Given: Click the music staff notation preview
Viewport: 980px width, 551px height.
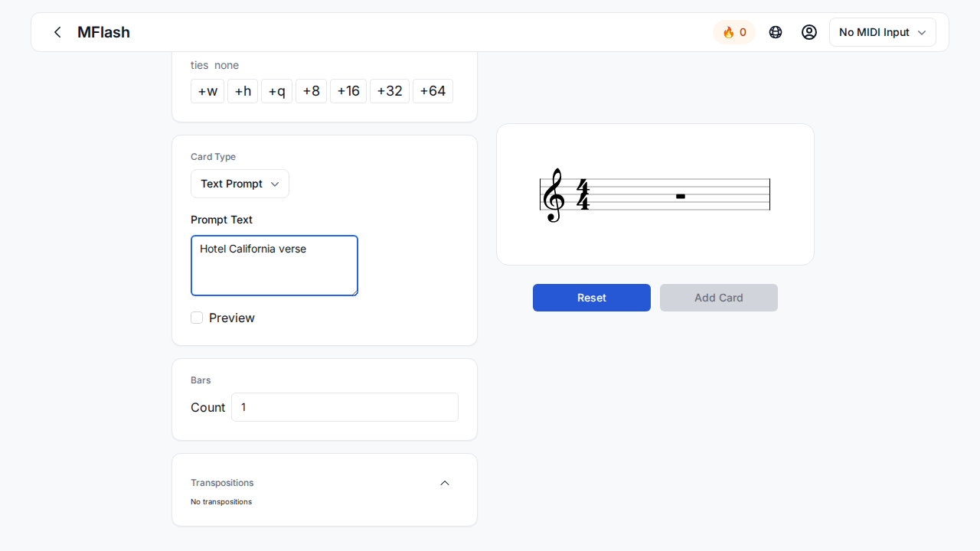Looking at the screenshot, I should coord(655,194).
